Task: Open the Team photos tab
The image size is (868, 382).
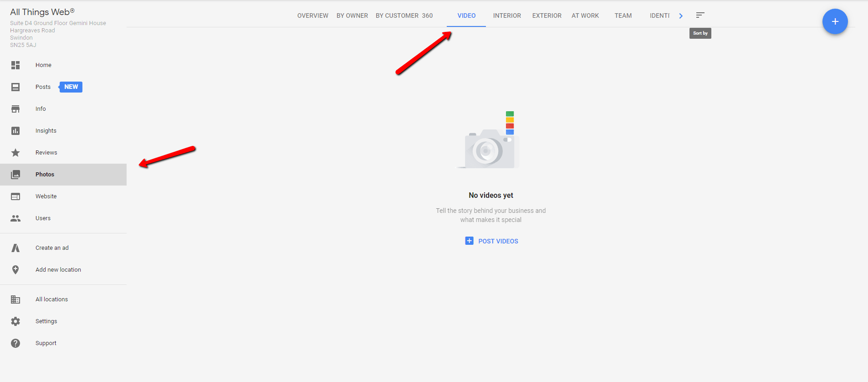Action: (623, 15)
